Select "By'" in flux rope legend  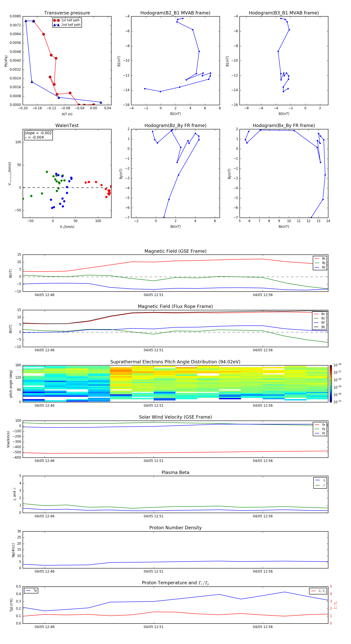pos(320,318)
